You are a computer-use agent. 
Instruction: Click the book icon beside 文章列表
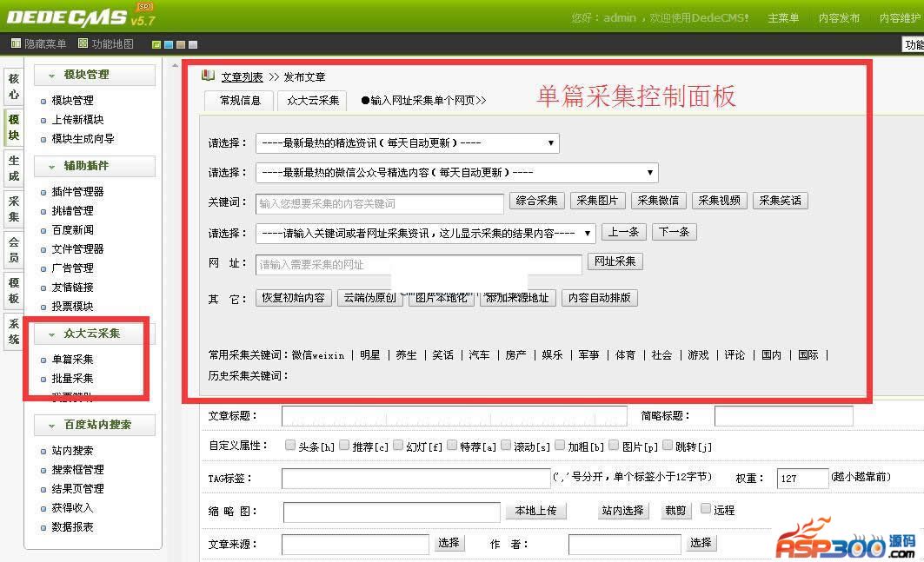tap(208, 76)
